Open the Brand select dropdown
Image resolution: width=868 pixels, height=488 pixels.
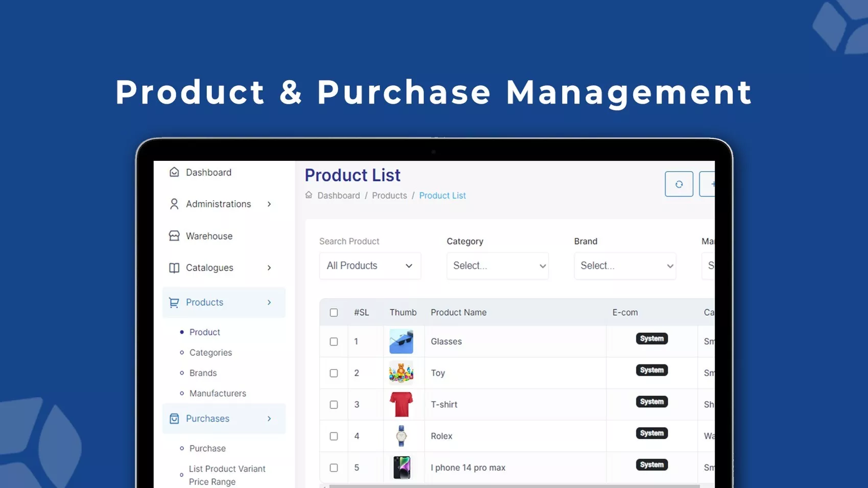pyautogui.click(x=624, y=266)
